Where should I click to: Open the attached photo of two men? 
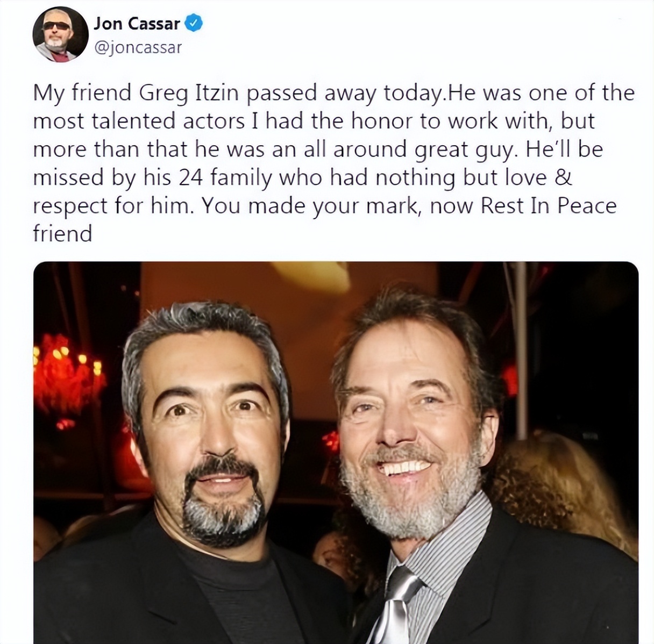336,452
